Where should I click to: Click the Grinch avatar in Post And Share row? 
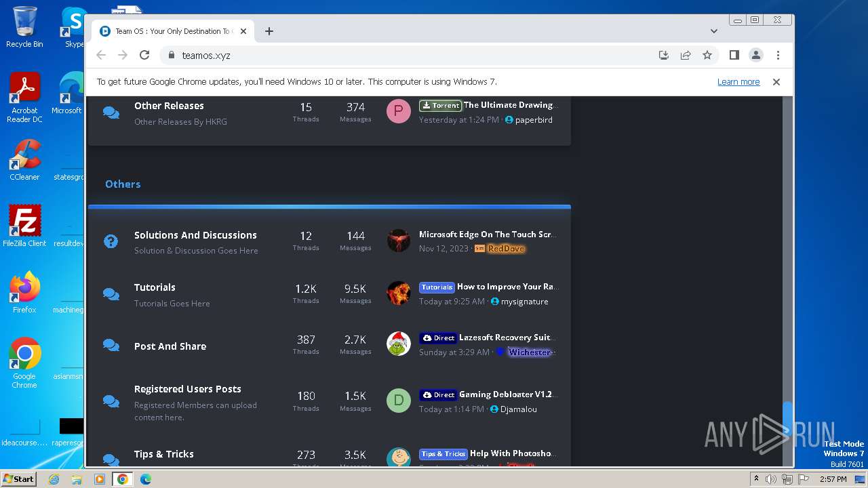pos(399,344)
